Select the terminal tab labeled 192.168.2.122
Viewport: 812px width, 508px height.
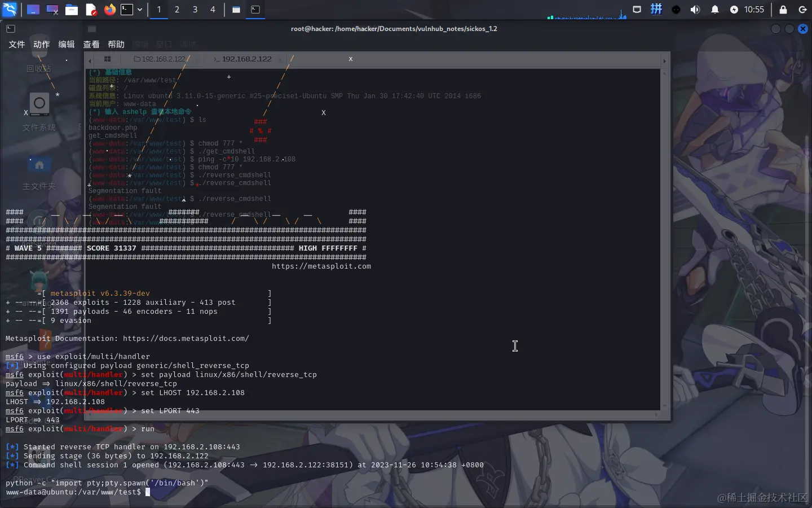pyautogui.click(x=242, y=59)
